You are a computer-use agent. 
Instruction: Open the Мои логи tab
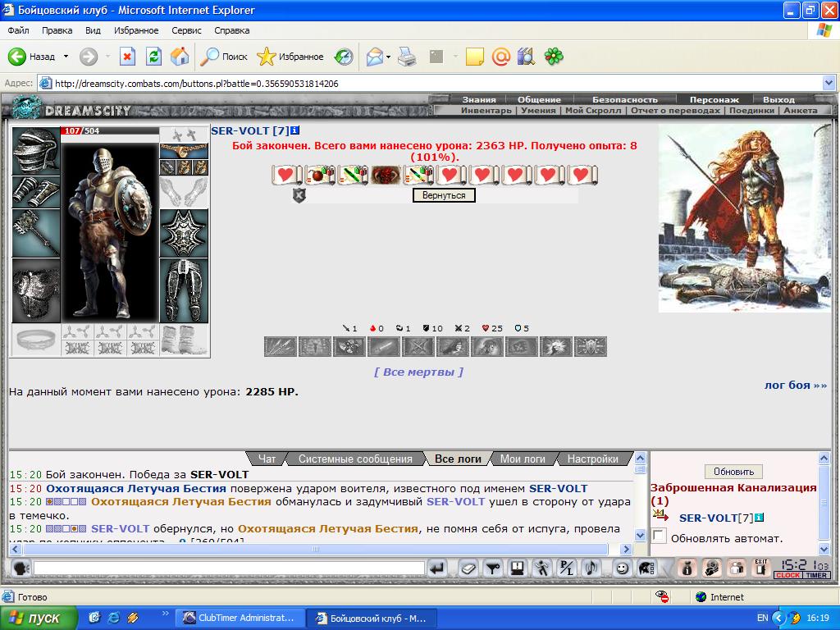click(523, 459)
